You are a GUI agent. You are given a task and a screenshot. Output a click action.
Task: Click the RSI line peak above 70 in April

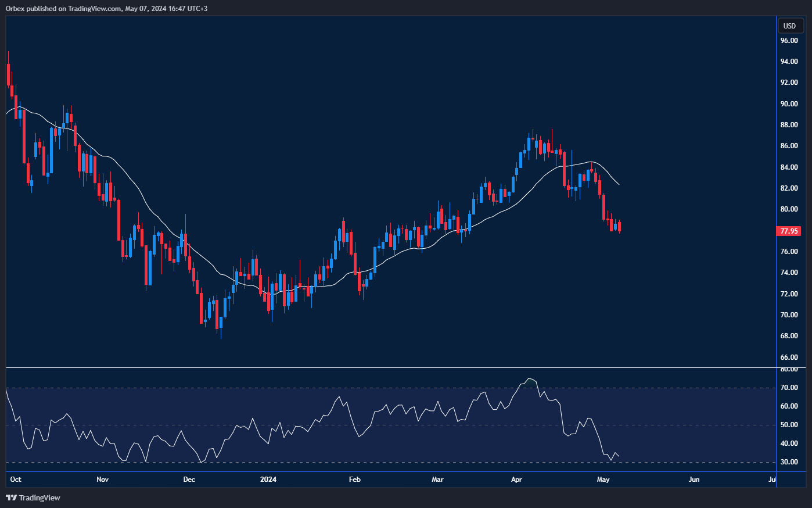(x=529, y=379)
